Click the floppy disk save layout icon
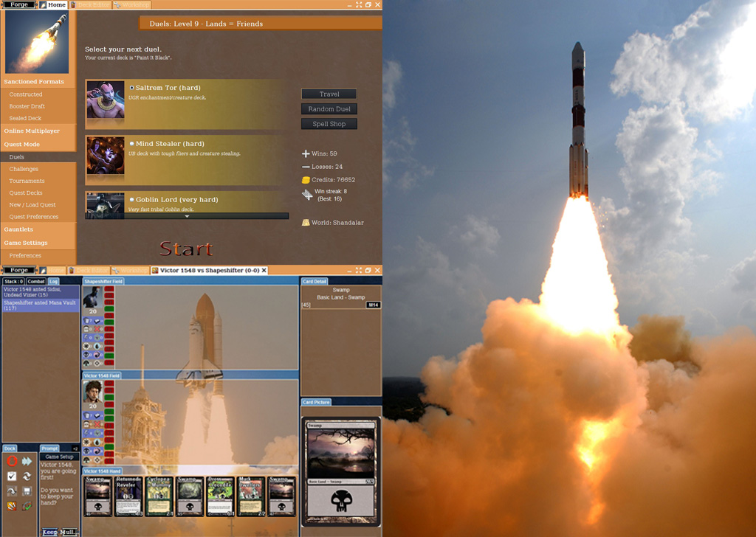Screen dimensions: 756x537 [x=27, y=491]
